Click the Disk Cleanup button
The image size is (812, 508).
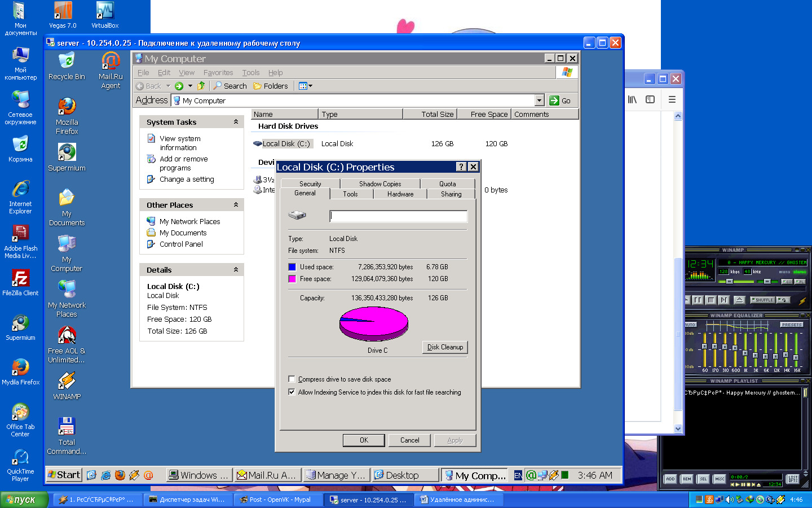[x=444, y=347]
